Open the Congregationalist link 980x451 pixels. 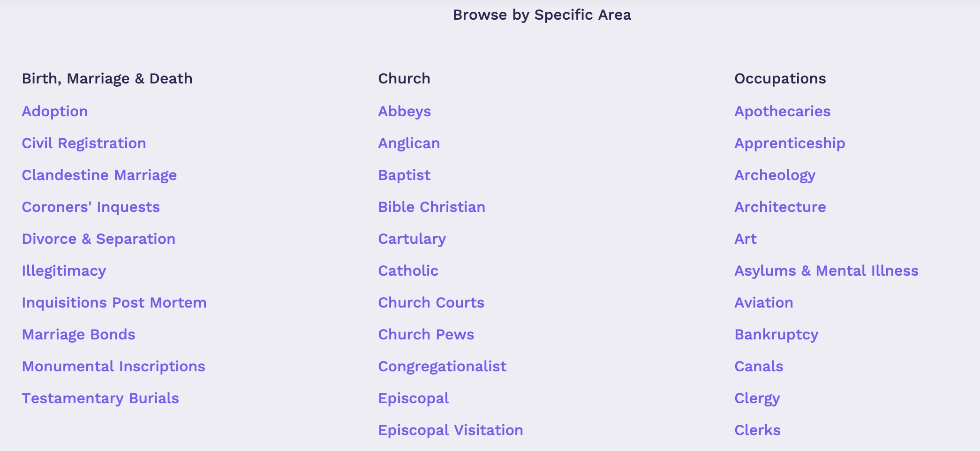point(442,367)
